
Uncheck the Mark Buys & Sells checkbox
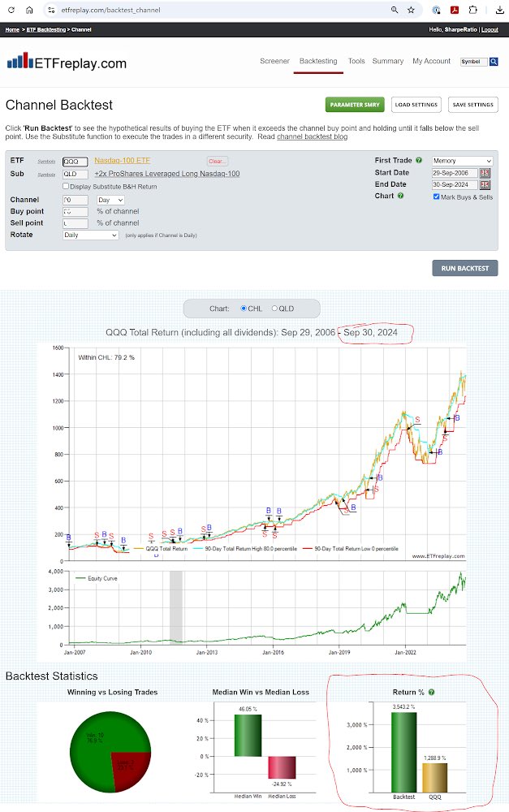(x=436, y=197)
